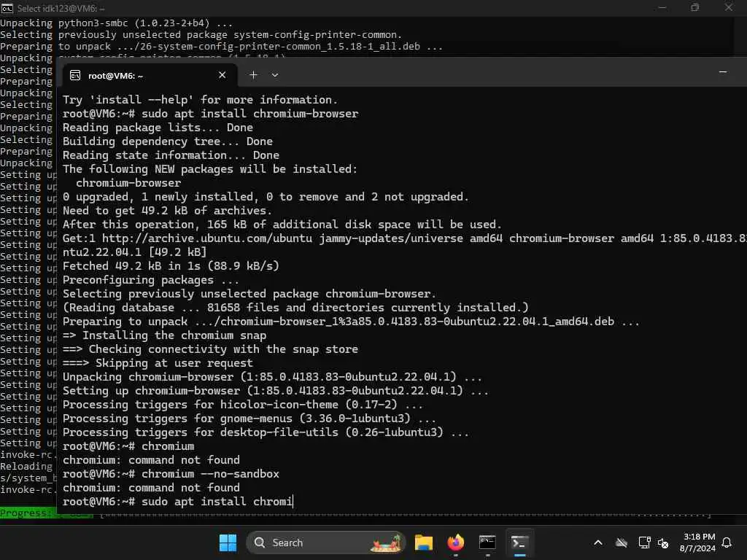This screenshot has height=560, width=747.
Task: Click the cloud sync tray icon
Action: pos(622,542)
